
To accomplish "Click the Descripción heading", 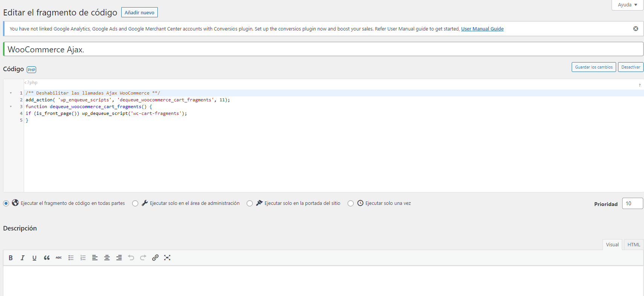I will [x=20, y=228].
